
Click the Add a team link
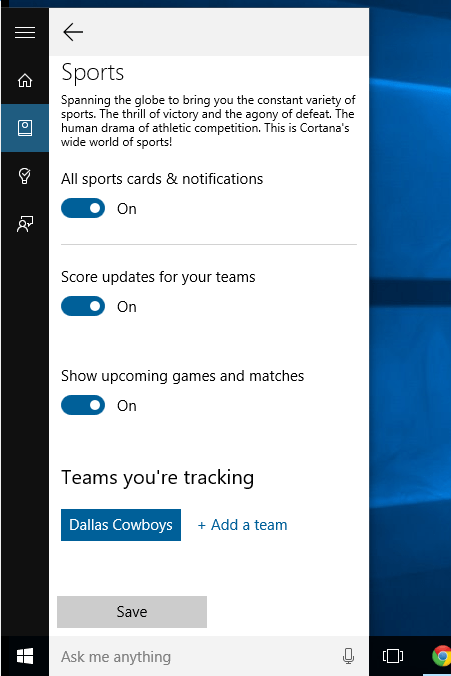click(242, 525)
